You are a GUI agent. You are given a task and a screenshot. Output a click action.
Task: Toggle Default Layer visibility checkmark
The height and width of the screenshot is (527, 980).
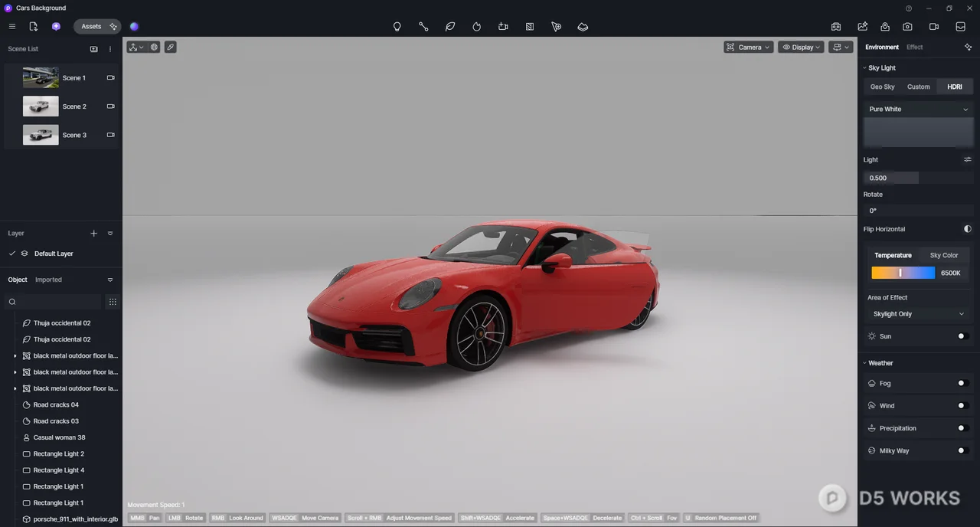(12, 254)
